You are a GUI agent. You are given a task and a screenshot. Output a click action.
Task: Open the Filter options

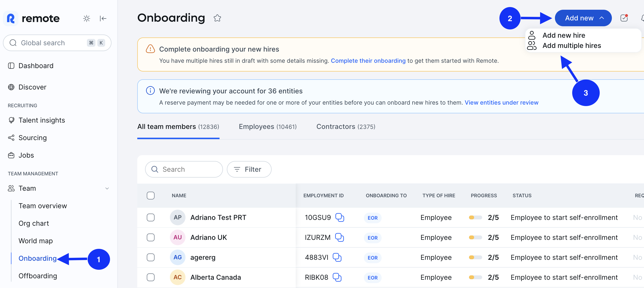point(249,169)
